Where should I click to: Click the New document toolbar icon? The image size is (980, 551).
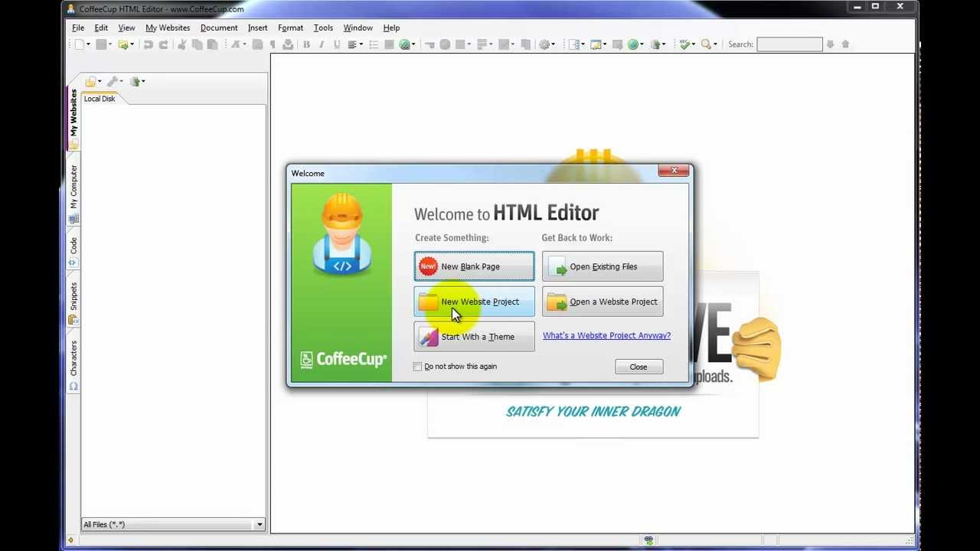pos(79,44)
